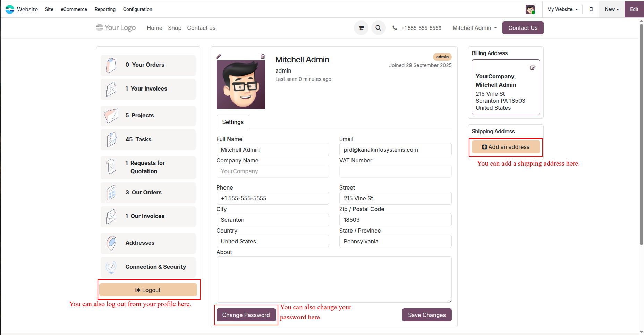Open the eCommerce menu
This screenshot has height=335, width=644.
(74, 9)
